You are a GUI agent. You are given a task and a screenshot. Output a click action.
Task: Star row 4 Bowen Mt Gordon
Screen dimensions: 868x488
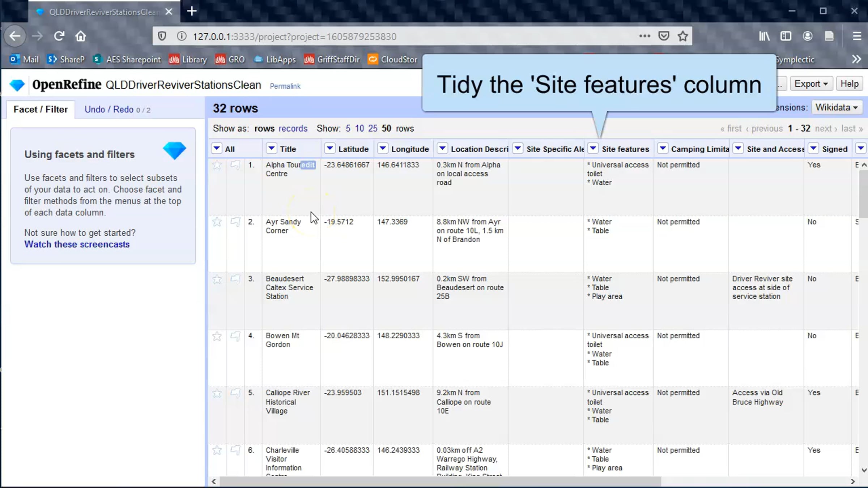click(x=217, y=336)
